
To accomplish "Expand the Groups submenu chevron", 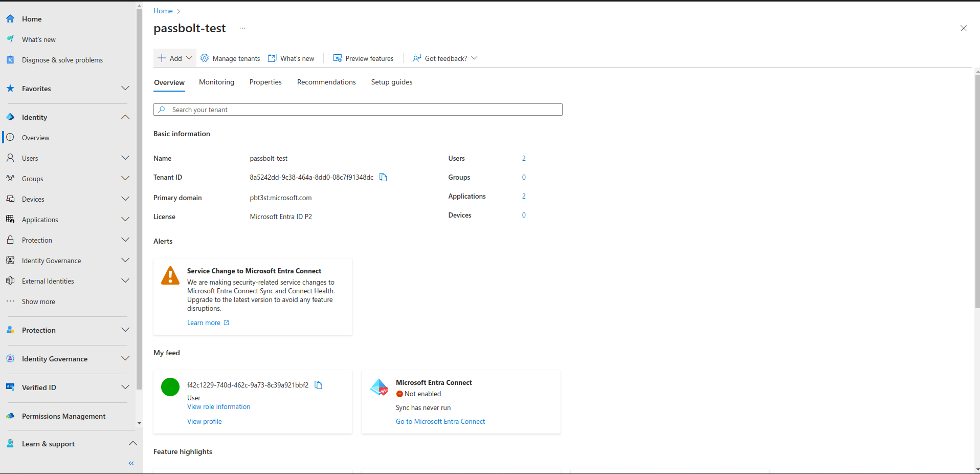I will coord(125,179).
